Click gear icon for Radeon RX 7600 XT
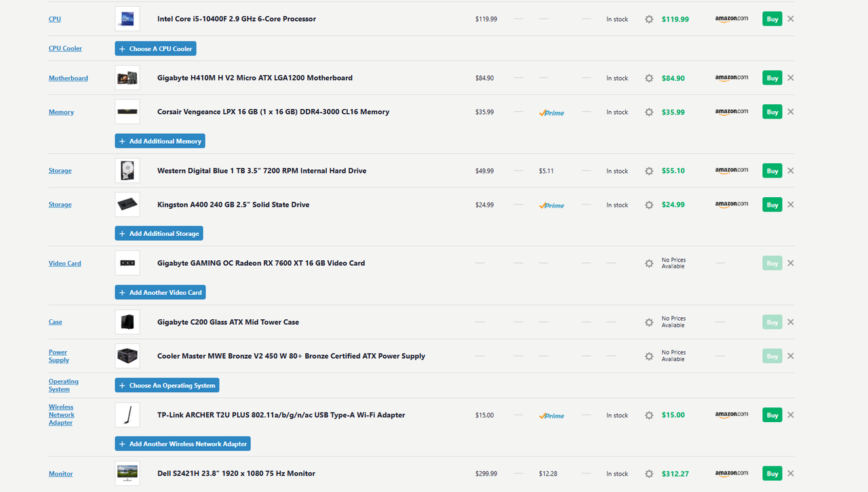This screenshot has width=868, height=492. (x=649, y=263)
